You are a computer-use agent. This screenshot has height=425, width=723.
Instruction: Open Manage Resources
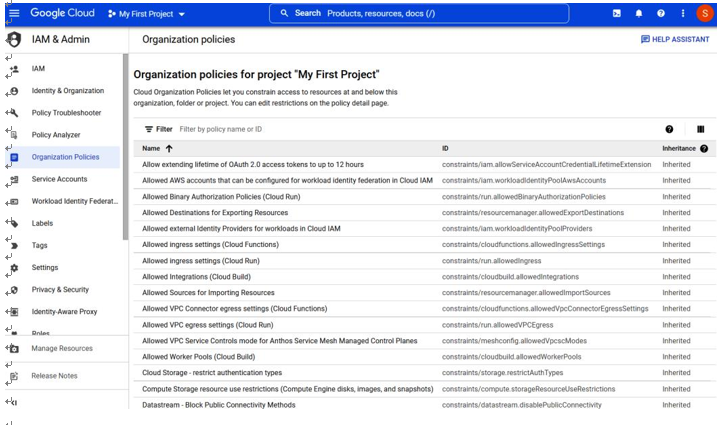[x=62, y=348]
